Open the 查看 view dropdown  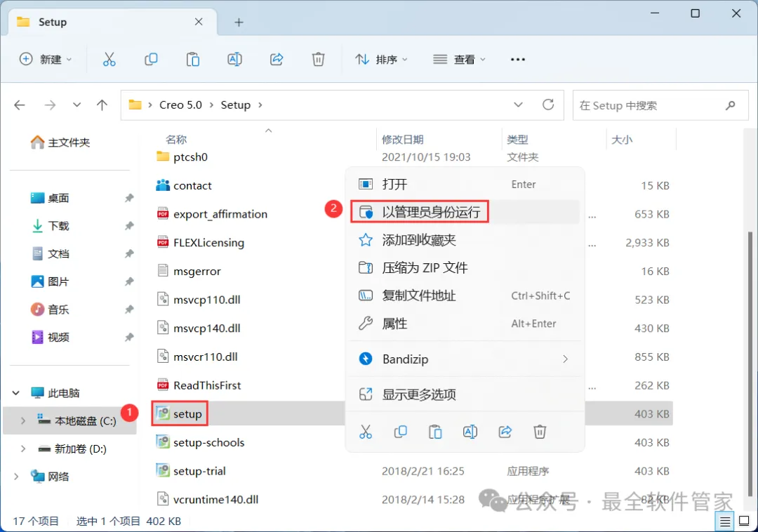[x=459, y=60]
